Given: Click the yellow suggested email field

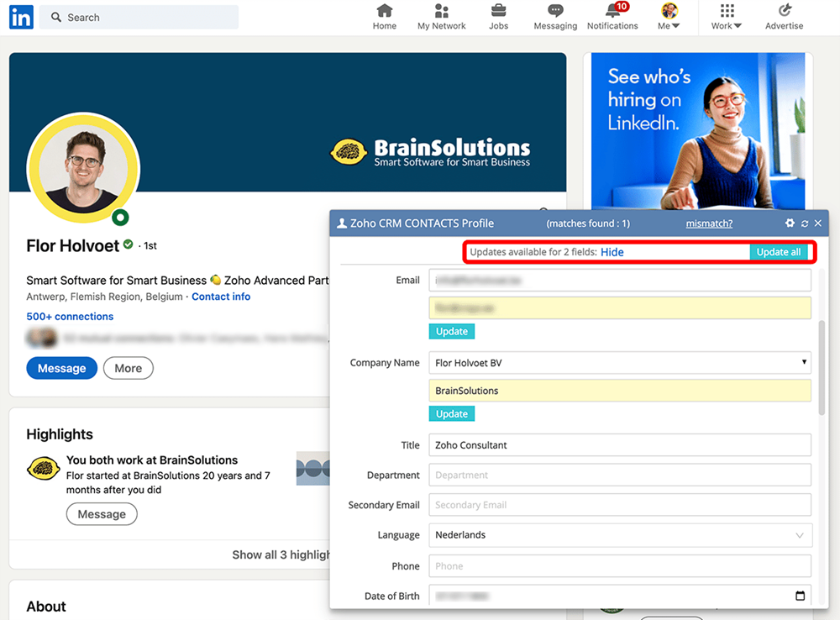Looking at the screenshot, I should 620,308.
